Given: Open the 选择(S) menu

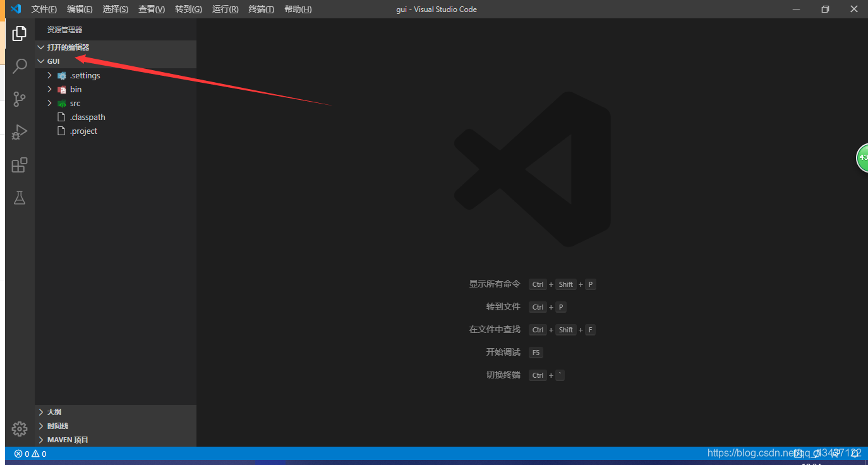Looking at the screenshot, I should (x=116, y=9).
